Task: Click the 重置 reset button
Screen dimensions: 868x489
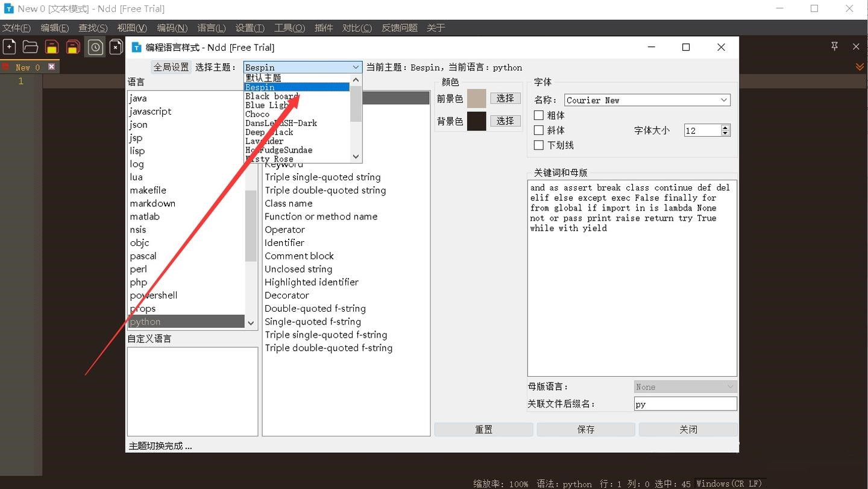Action: click(483, 429)
